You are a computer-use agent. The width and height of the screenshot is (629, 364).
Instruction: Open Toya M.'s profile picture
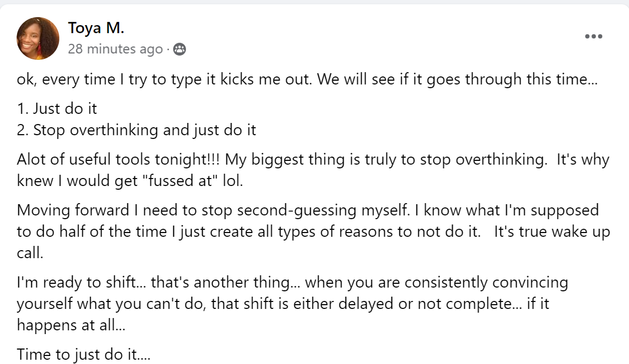(38, 38)
